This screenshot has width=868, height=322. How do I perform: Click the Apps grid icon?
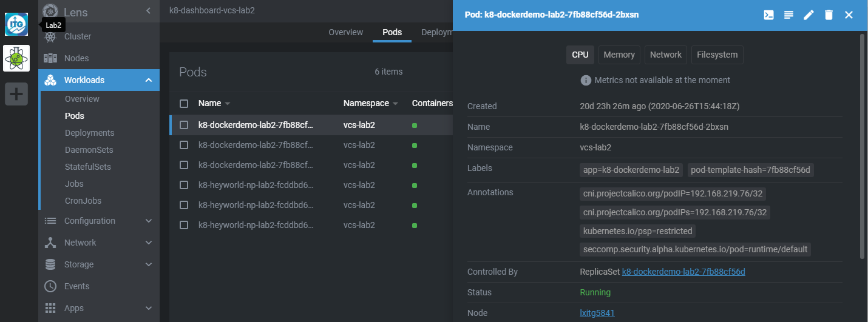coord(51,308)
